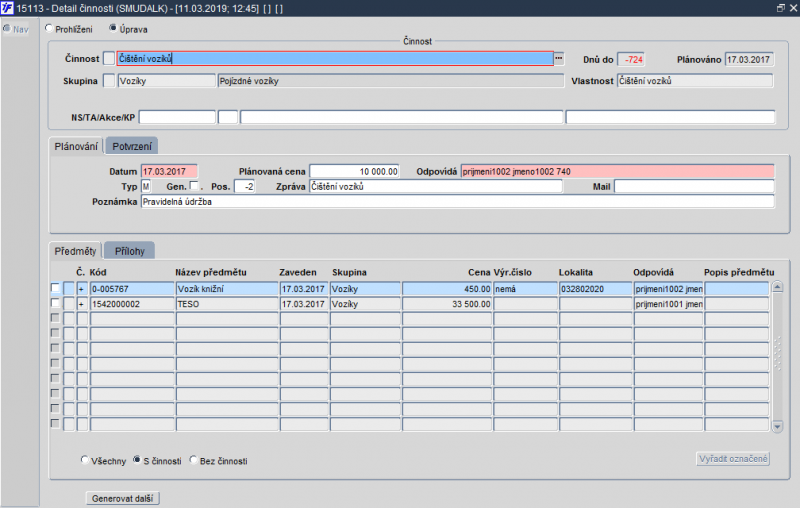The height and width of the screenshot is (508, 800).
Task: Click the Skupina field showing Vozíky
Action: (166, 81)
